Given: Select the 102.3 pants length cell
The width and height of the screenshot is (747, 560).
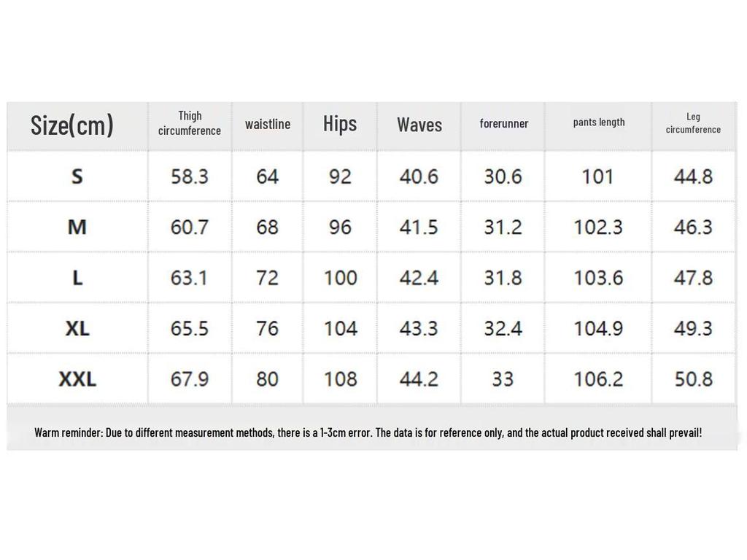Looking at the screenshot, I should tap(598, 227).
